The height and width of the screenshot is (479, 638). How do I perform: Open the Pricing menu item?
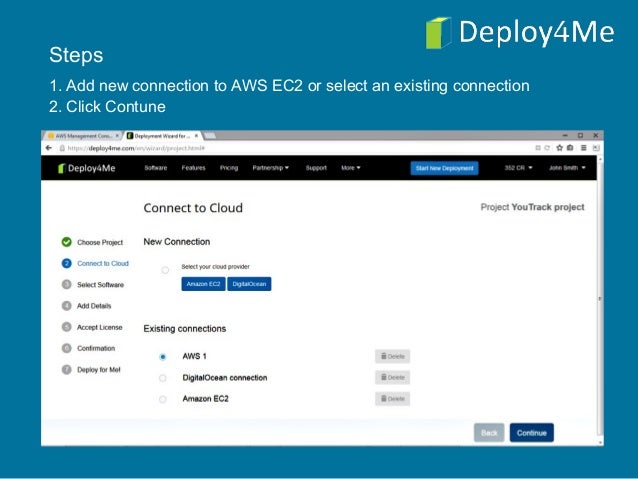coord(229,168)
